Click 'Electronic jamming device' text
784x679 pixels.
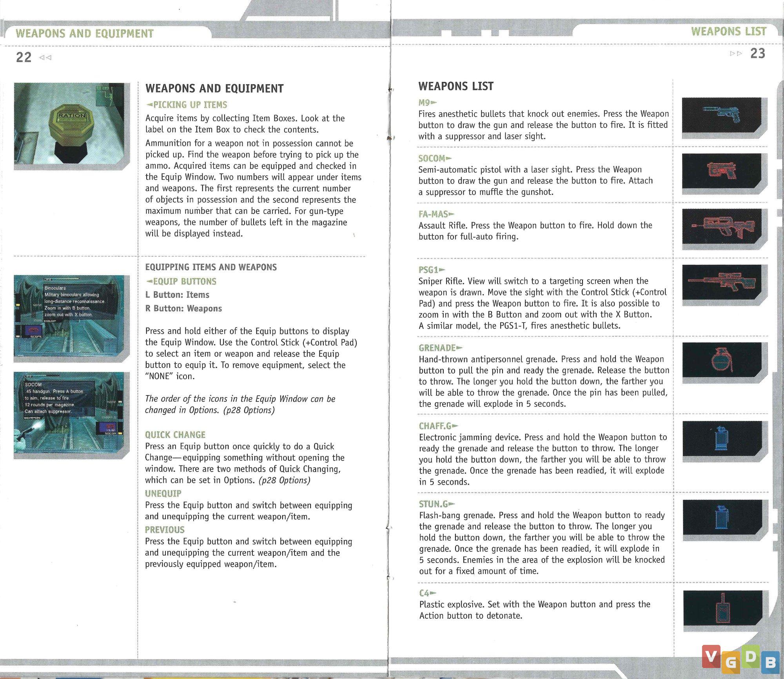click(x=470, y=437)
